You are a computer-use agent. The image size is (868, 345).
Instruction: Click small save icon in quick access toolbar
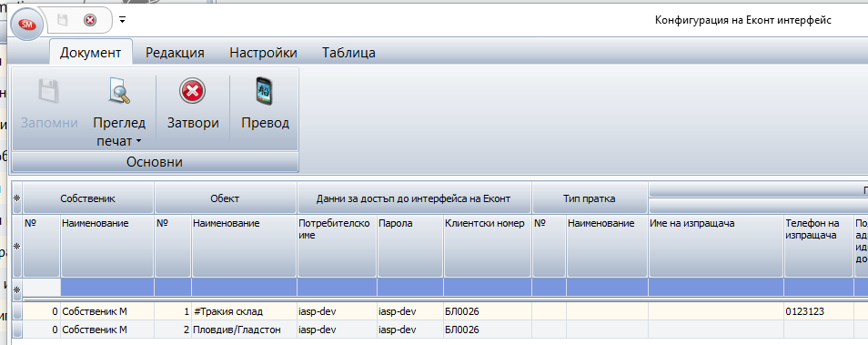[x=63, y=20]
